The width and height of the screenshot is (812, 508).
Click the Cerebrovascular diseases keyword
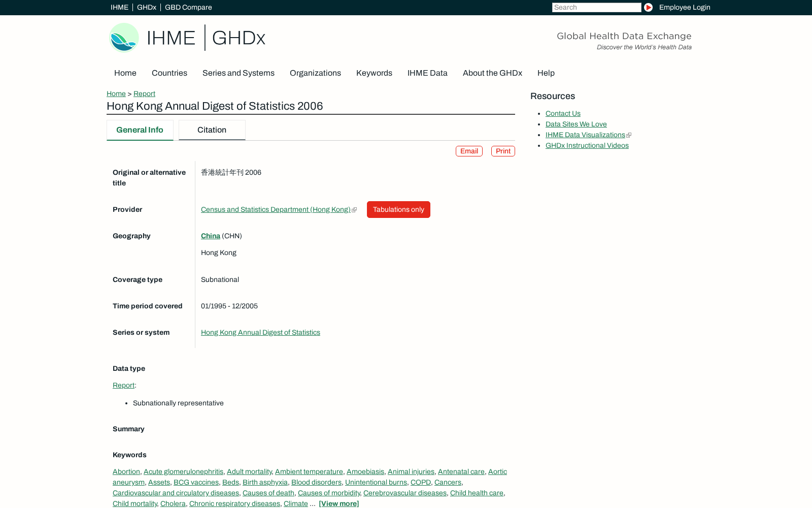coord(405,493)
